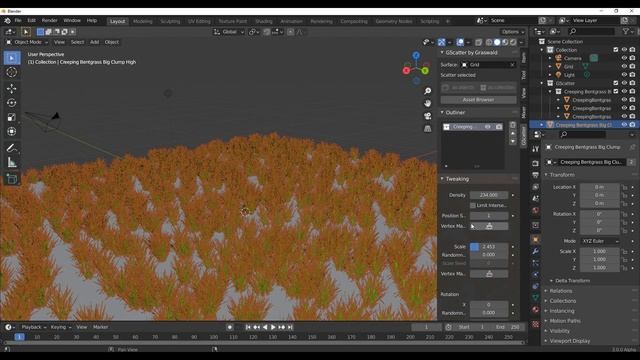The width and height of the screenshot is (640, 360).
Task: Hide the Camera in the outliner
Action: click(624, 58)
